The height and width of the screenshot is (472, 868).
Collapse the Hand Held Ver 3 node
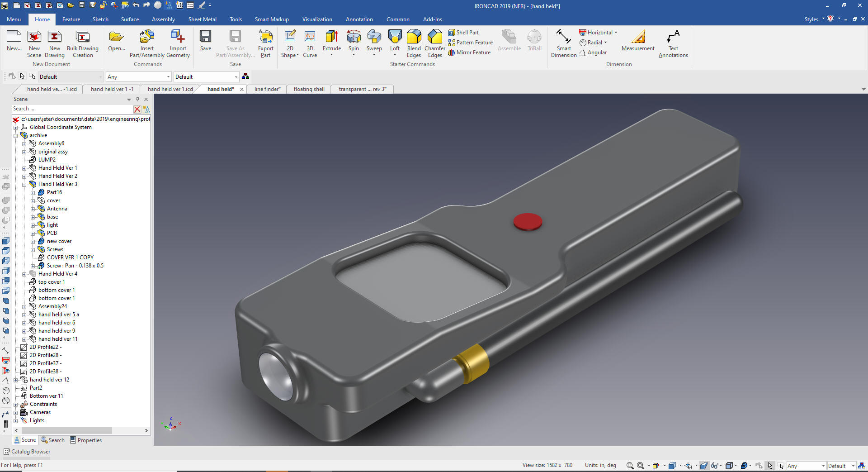coord(24,185)
